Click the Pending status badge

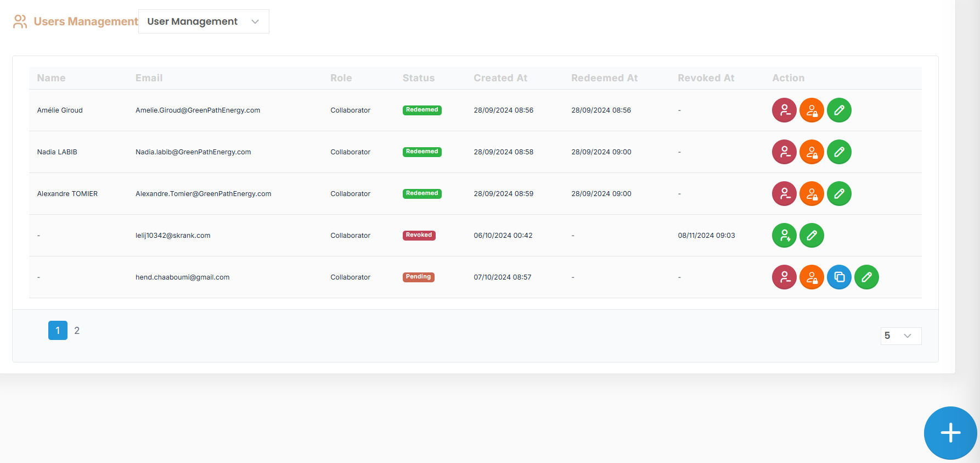tap(418, 277)
